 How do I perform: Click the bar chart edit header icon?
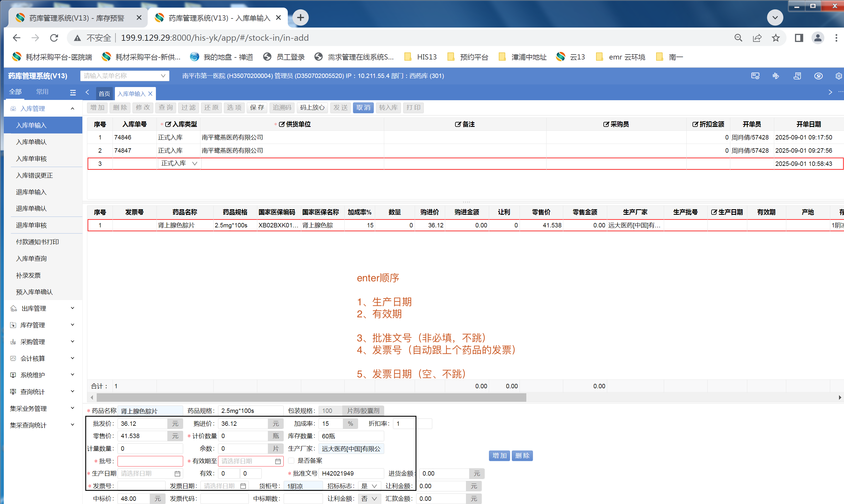tap(776, 76)
